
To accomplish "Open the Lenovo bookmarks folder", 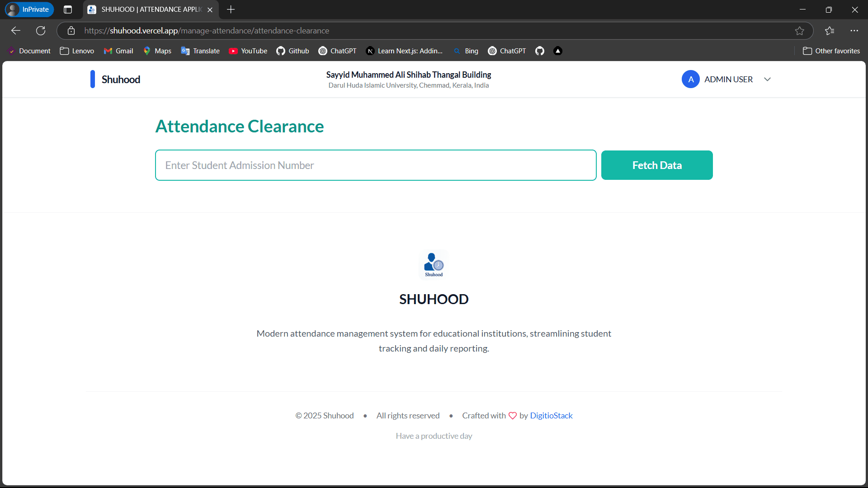I will pos(77,51).
